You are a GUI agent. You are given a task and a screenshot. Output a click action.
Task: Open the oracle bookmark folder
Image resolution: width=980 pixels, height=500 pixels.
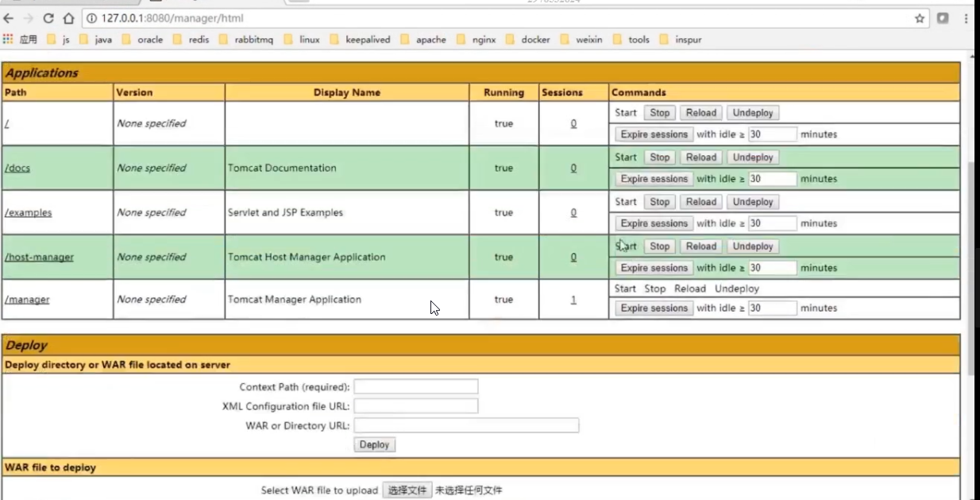(143, 39)
